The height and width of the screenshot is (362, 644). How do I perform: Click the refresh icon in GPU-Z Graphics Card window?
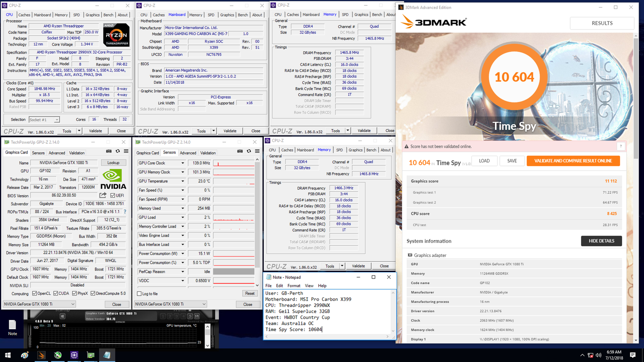(118, 151)
